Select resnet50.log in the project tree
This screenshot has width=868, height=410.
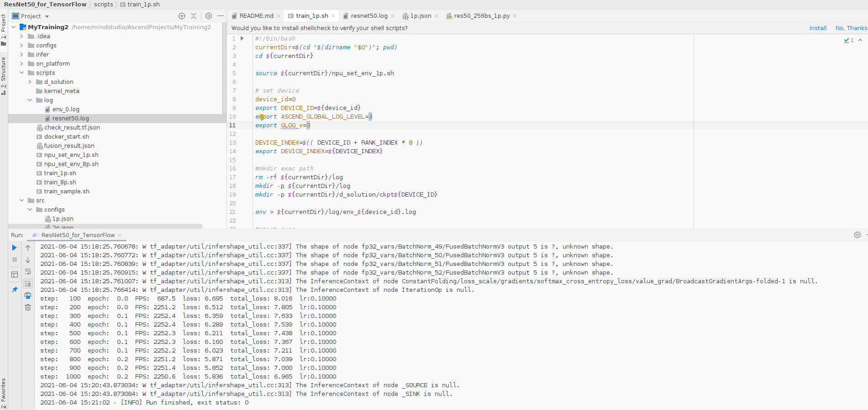[70, 119]
